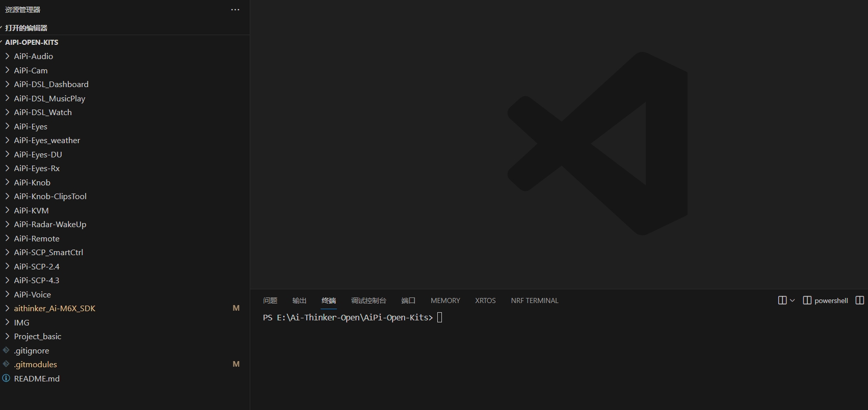The image size is (868, 410).
Task: Expand the AiPi-Eyes_weather folder chevron
Action: 7,140
